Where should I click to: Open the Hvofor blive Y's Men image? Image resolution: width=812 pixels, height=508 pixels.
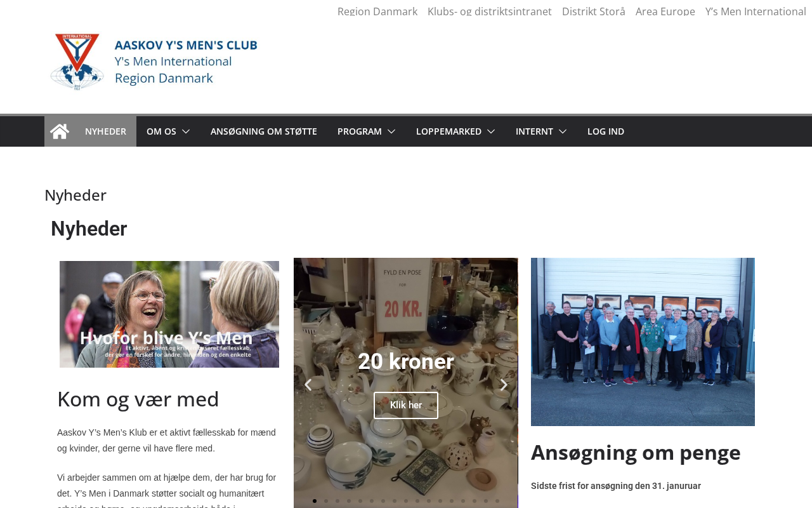point(169,314)
